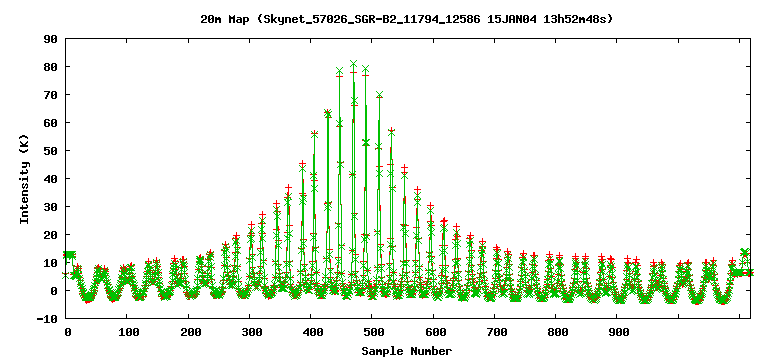Click the 50 y-axis tick label
Viewport: 768px width, 360px height.
[52, 151]
